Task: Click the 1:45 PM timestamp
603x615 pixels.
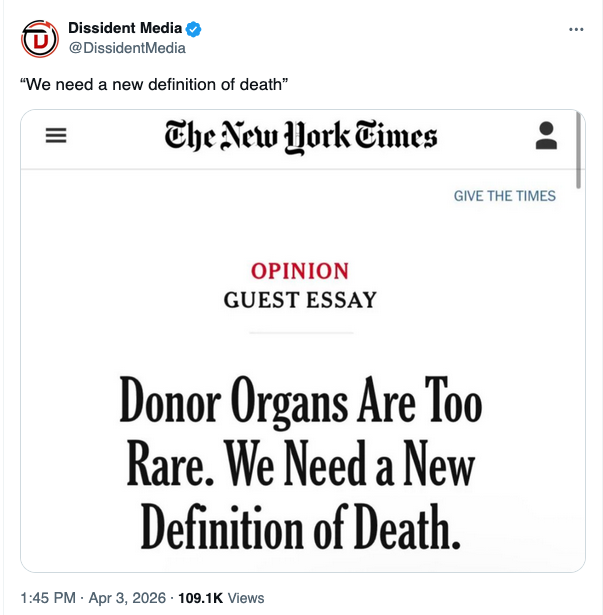Action: click(x=47, y=598)
